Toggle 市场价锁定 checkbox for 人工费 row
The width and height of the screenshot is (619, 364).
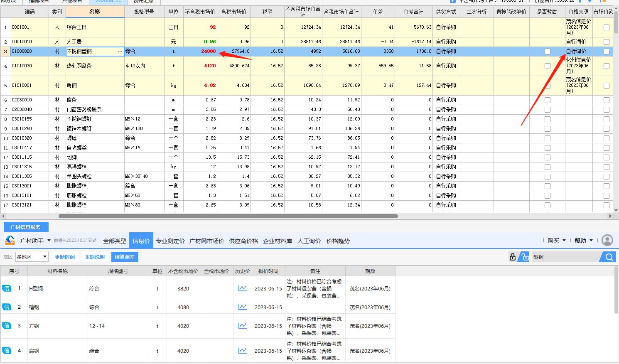tap(607, 42)
